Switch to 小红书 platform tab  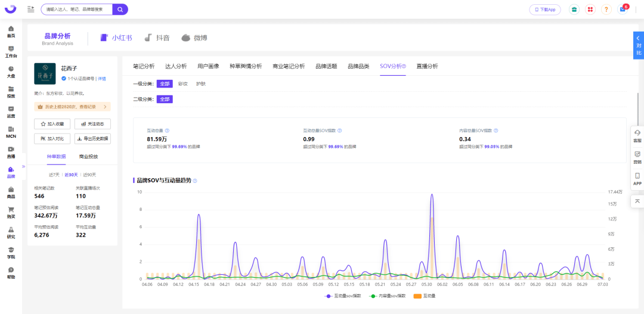tap(117, 38)
